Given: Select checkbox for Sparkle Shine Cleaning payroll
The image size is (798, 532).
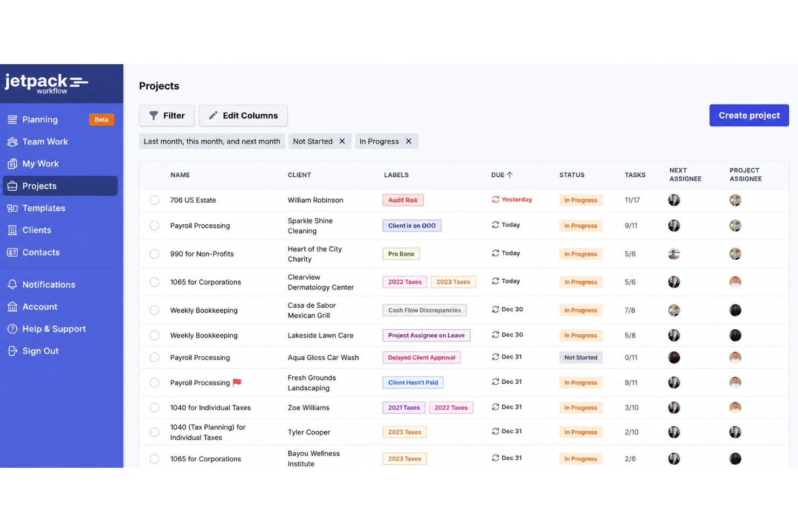Looking at the screenshot, I should (x=155, y=226).
